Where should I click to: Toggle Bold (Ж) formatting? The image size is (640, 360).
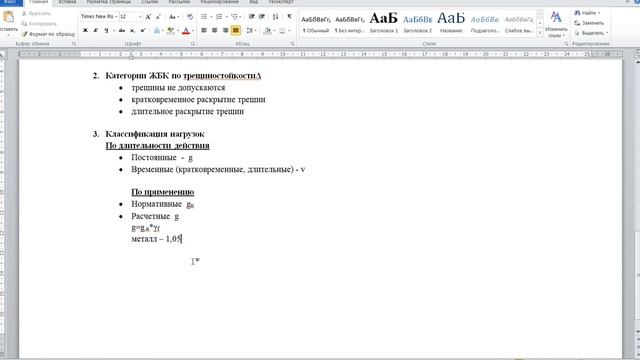point(85,30)
